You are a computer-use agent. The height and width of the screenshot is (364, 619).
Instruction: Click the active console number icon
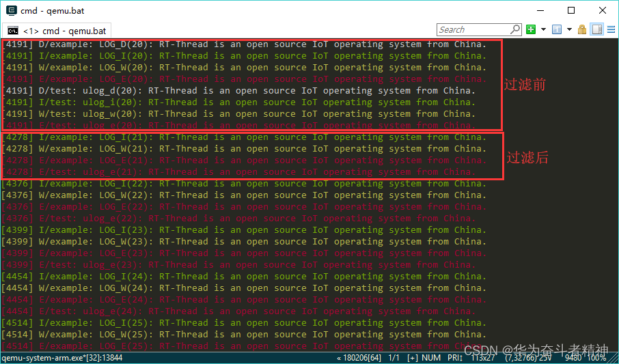point(557,29)
